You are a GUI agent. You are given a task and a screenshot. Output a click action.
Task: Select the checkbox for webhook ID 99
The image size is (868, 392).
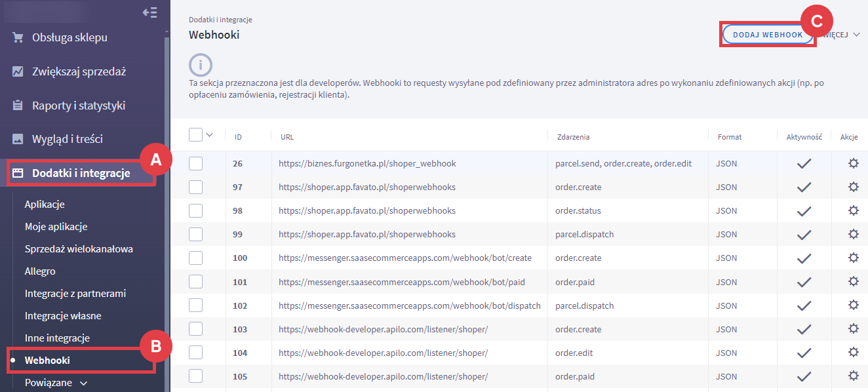tap(195, 234)
